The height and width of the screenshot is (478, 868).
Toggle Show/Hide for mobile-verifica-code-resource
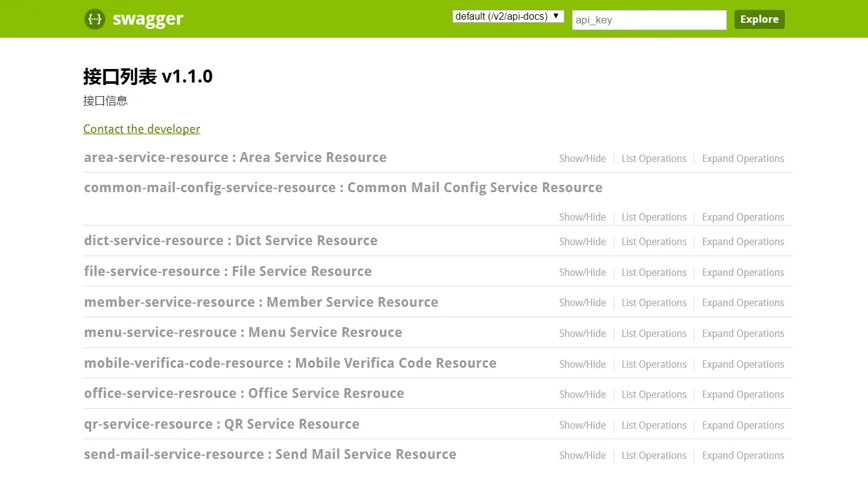pos(582,364)
